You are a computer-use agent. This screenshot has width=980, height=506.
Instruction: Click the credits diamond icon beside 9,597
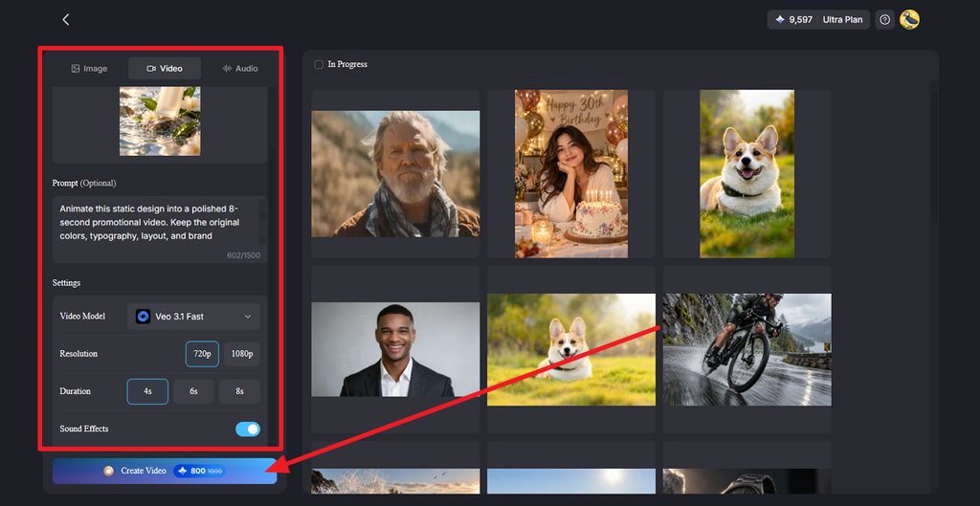(780, 19)
